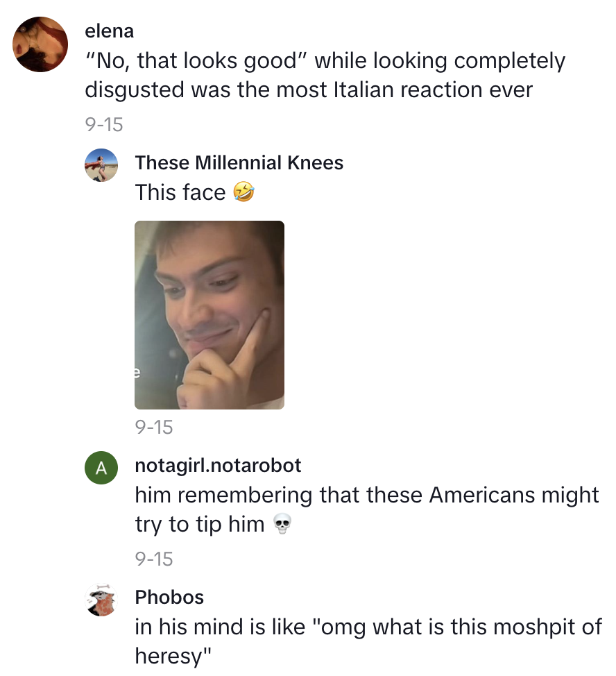Tap elena's circular profile thumbnail
The width and height of the screenshot is (616, 676).
coord(40,44)
